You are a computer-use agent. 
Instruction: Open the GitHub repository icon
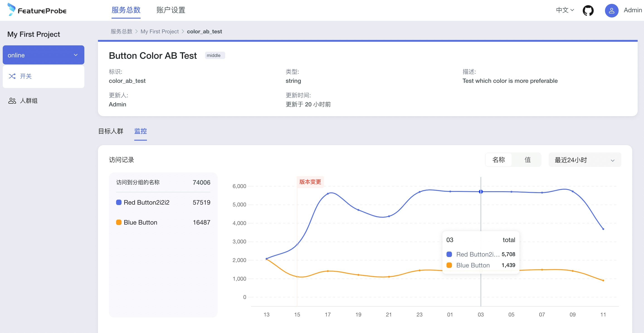[x=588, y=10]
